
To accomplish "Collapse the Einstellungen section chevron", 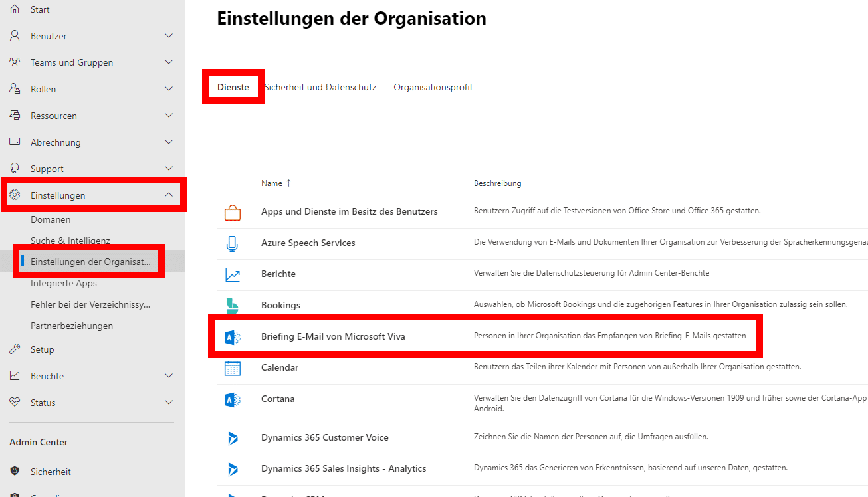I will click(x=169, y=195).
